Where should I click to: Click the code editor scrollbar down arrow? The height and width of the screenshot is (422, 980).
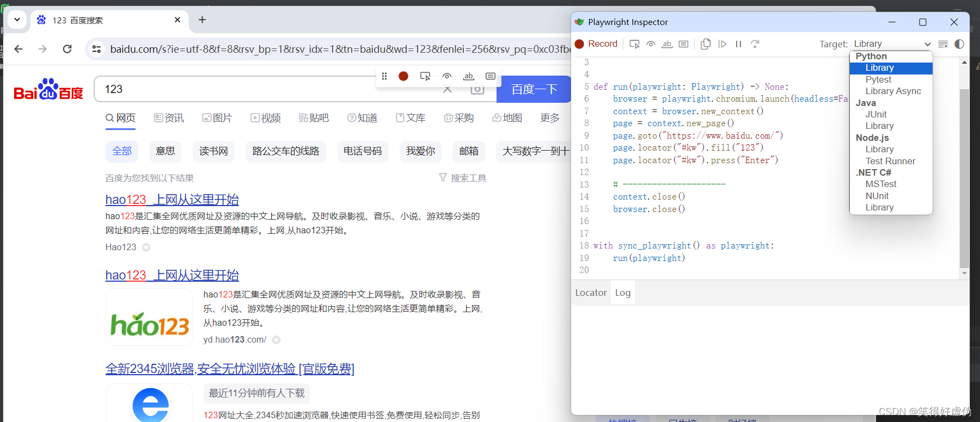[964, 273]
